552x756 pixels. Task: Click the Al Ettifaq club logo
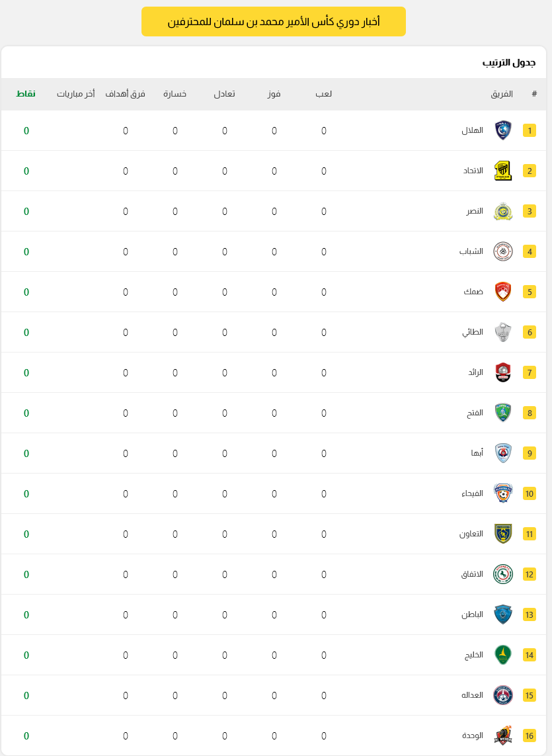pos(503,575)
